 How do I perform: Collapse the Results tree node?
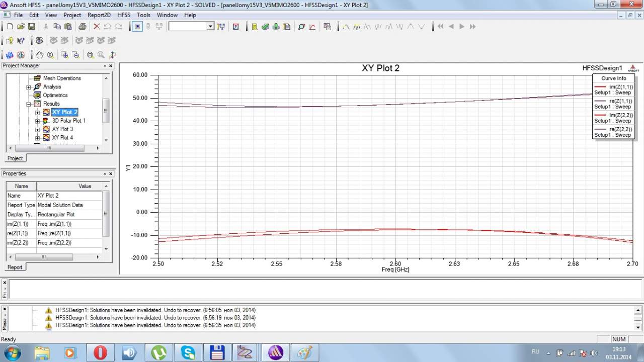(29, 104)
